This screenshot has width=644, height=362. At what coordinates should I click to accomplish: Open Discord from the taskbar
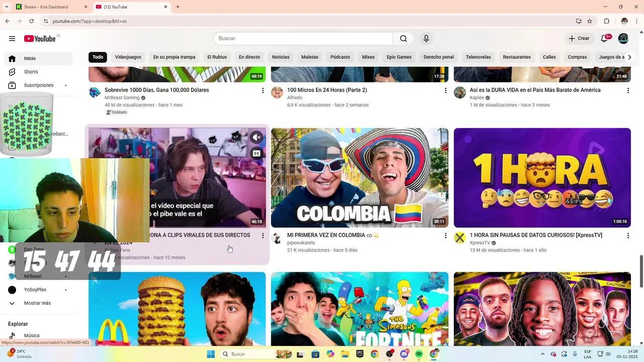tap(405, 354)
